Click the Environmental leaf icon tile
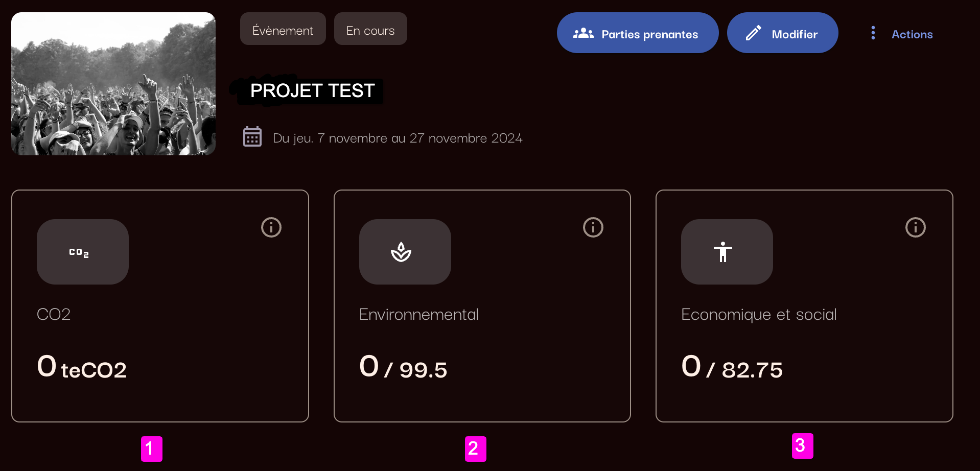Viewport: 980px width, 471px height. click(x=405, y=252)
